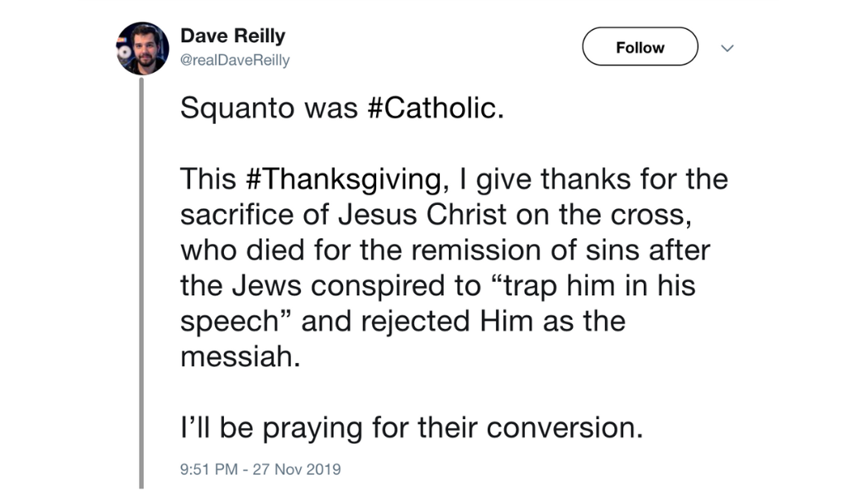Click the @realDaveReilly handle
Screen dimensions: 868x496
(235, 60)
